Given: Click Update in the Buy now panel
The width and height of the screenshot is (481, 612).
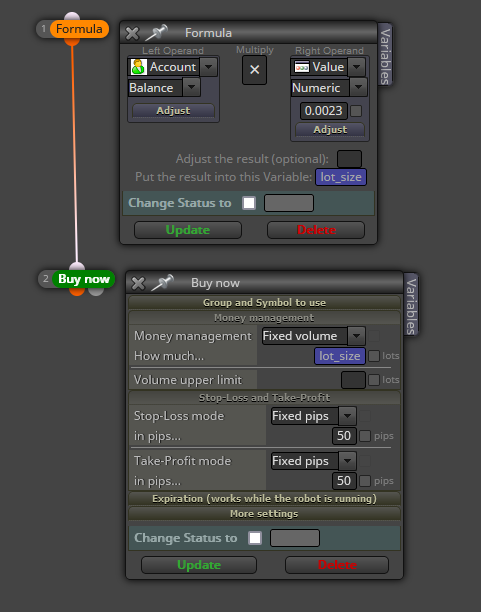Looking at the screenshot, I should (199, 565).
